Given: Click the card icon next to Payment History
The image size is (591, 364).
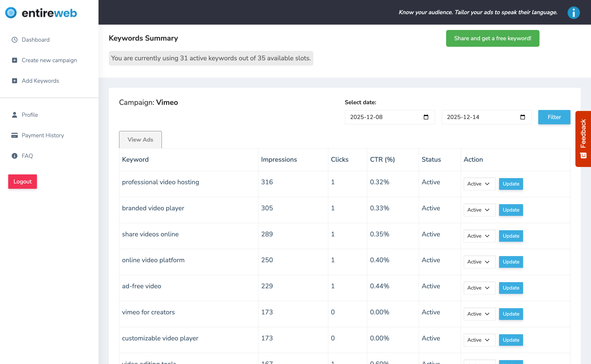Looking at the screenshot, I should (14, 135).
